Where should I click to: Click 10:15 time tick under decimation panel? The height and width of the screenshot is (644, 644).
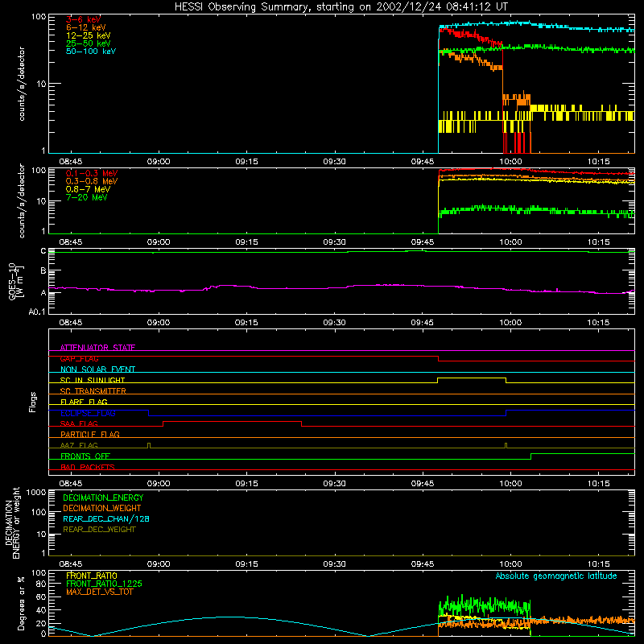pyautogui.click(x=598, y=564)
